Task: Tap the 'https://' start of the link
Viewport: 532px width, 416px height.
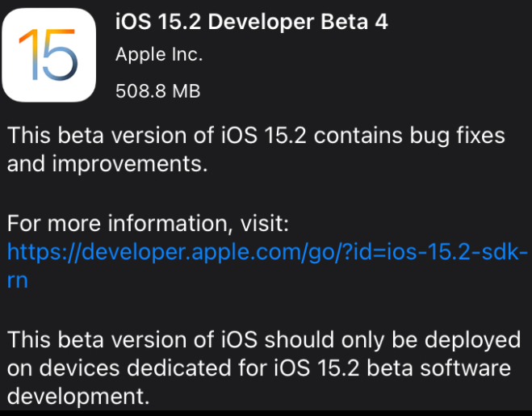Action: 44,253
